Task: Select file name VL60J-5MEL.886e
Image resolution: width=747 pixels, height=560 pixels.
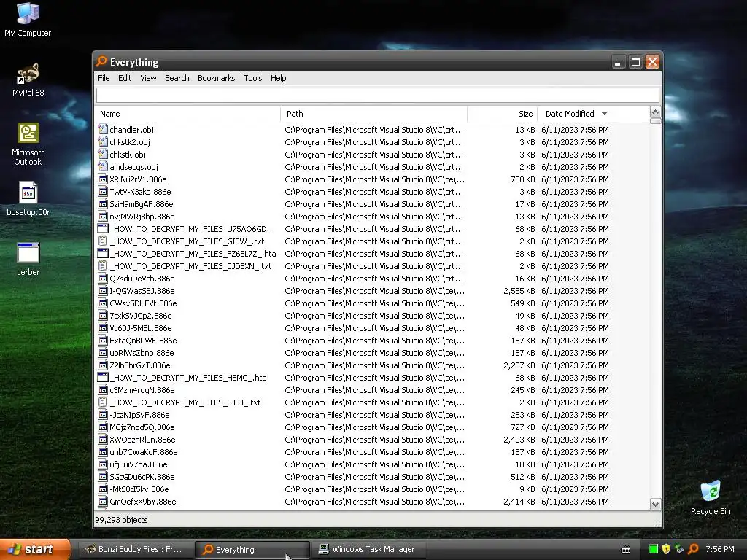Action: [x=141, y=328]
